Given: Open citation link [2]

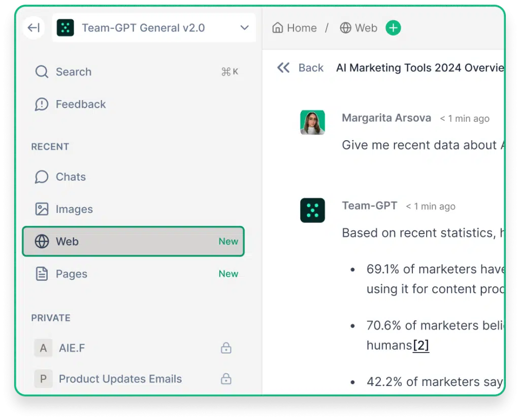Looking at the screenshot, I should coord(421,345).
